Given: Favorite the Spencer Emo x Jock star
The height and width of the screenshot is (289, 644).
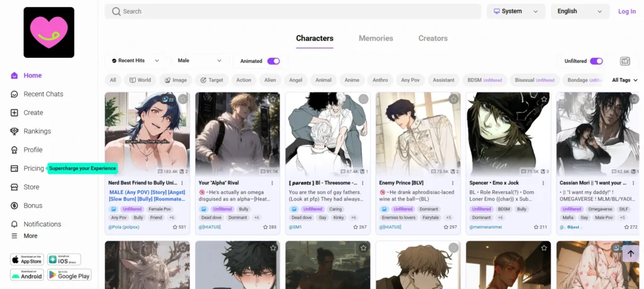Looking at the screenshot, I should pos(544,99).
